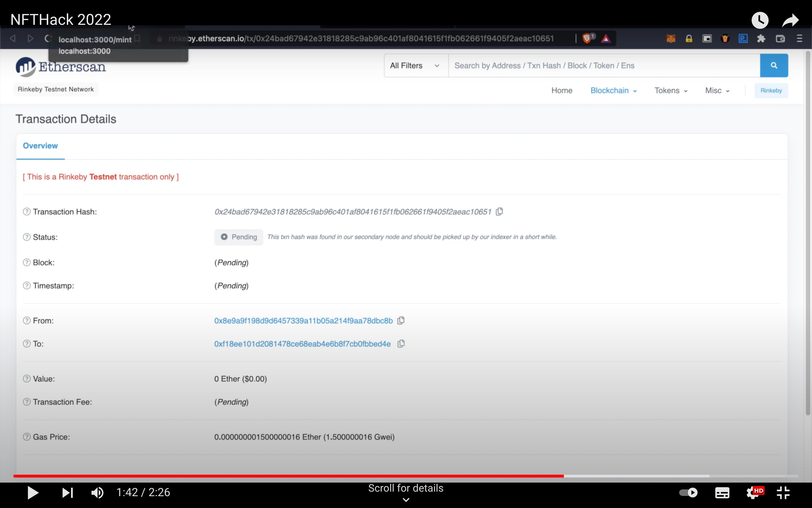812x508 pixels.
Task: Select the Overview tab
Action: click(x=40, y=146)
